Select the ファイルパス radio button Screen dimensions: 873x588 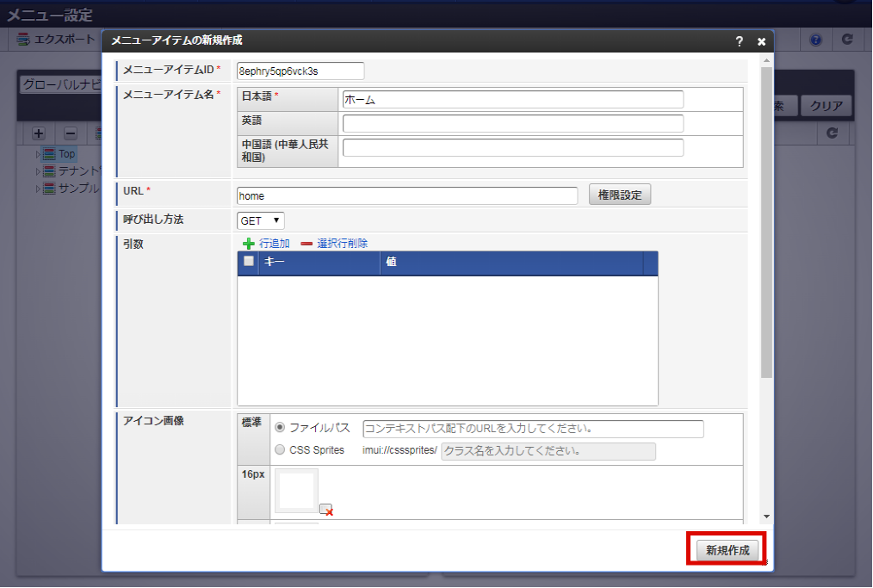click(279, 429)
